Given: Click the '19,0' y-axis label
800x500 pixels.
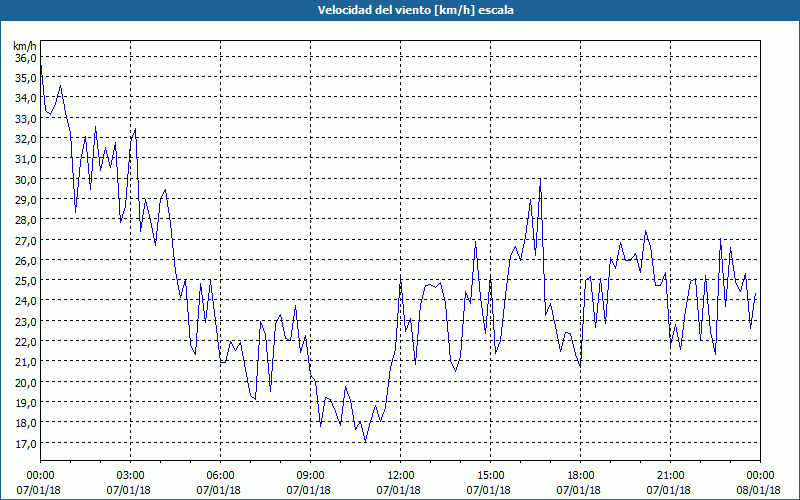Looking at the screenshot, I should (26, 403).
